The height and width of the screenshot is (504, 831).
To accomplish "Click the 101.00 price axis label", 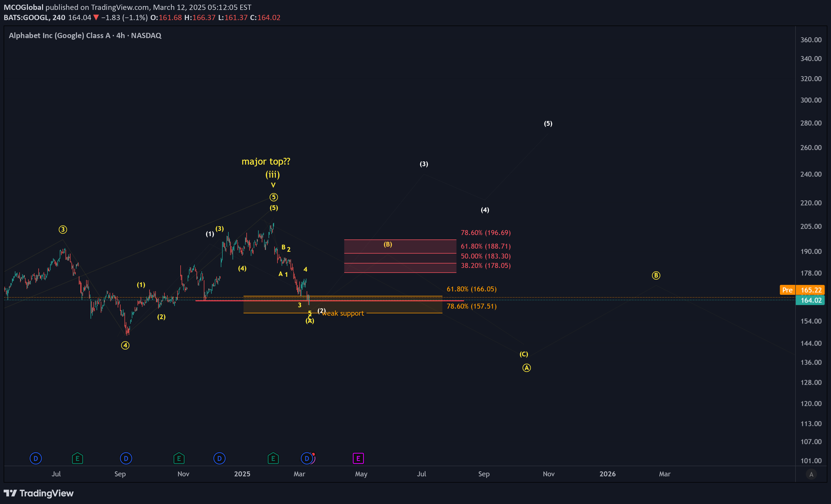I will pos(811,460).
